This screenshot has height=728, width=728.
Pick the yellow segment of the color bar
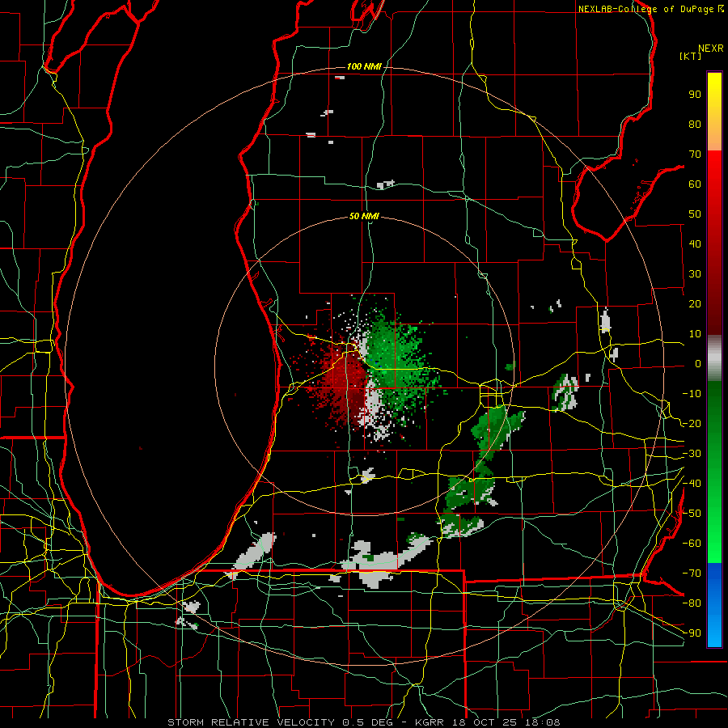coord(714,112)
